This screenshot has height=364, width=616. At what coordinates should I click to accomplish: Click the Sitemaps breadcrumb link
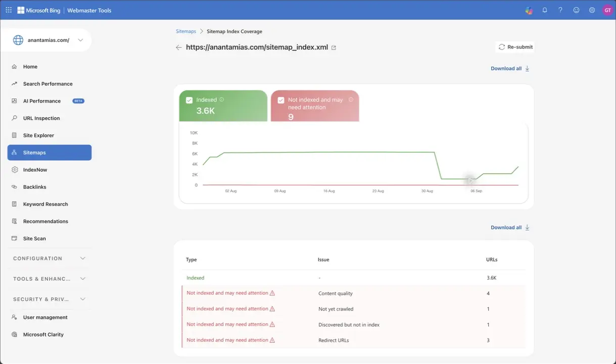pos(186,31)
